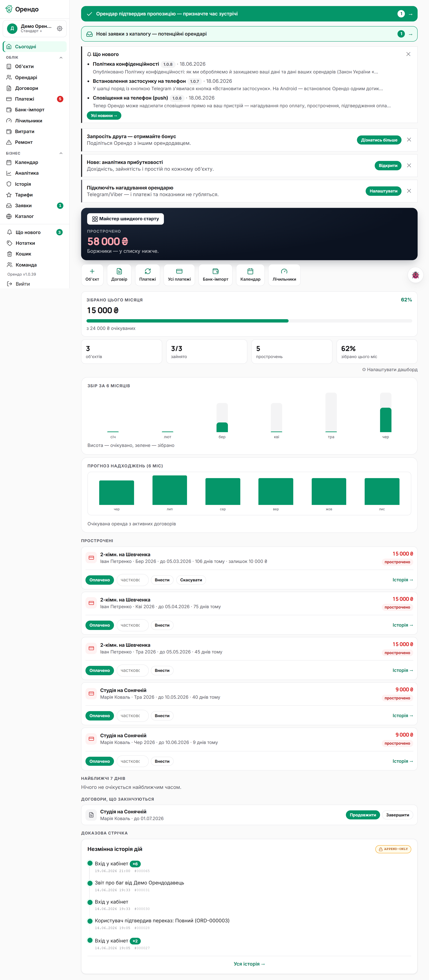This screenshot has width=429, height=980.
Task: Click the Орендо logo icon
Action: 9,9
